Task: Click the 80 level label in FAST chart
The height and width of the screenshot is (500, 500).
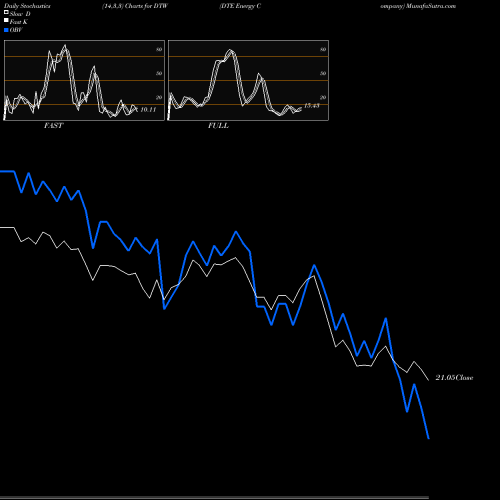Action: click(159, 49)
